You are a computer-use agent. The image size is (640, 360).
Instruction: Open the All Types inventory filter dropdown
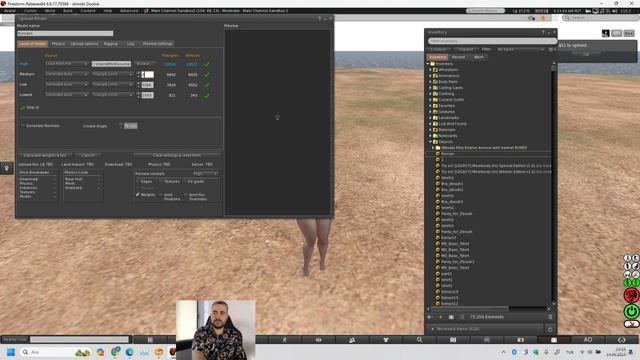pos(520,49)
